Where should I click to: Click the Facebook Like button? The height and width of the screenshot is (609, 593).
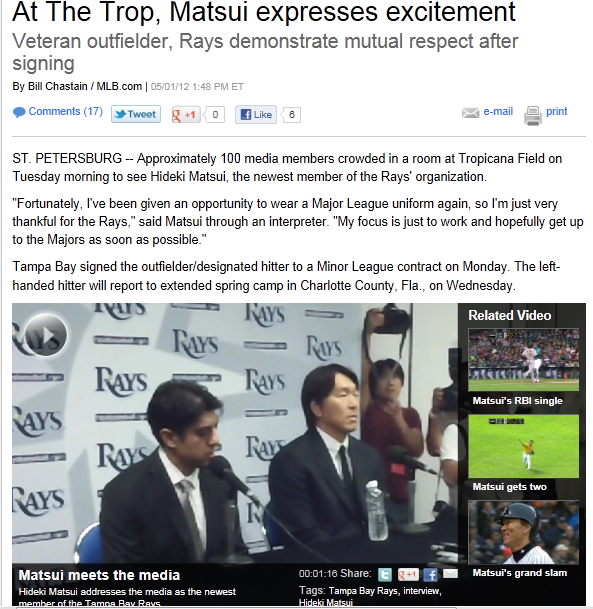pyautogui.click(x=256, y=115)
